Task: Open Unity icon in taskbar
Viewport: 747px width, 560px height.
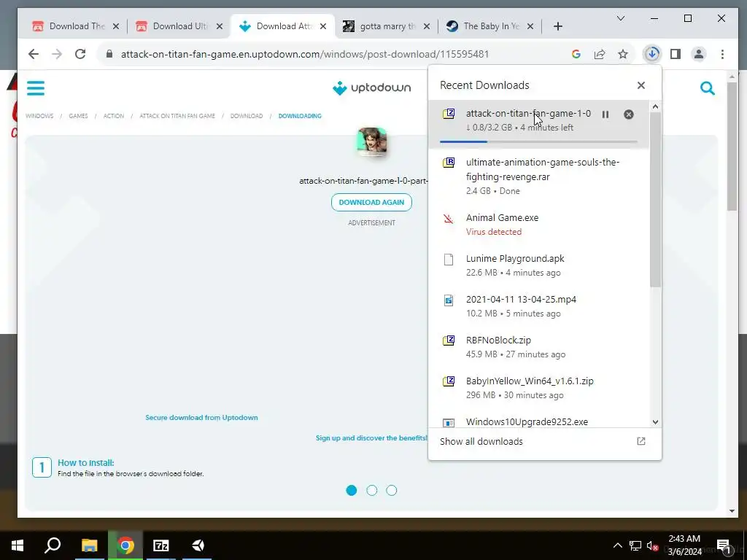Action: [198, 545]
